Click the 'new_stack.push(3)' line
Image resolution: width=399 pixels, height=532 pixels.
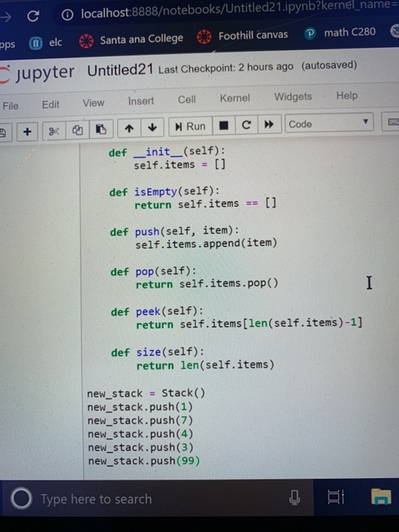point(141,448)
